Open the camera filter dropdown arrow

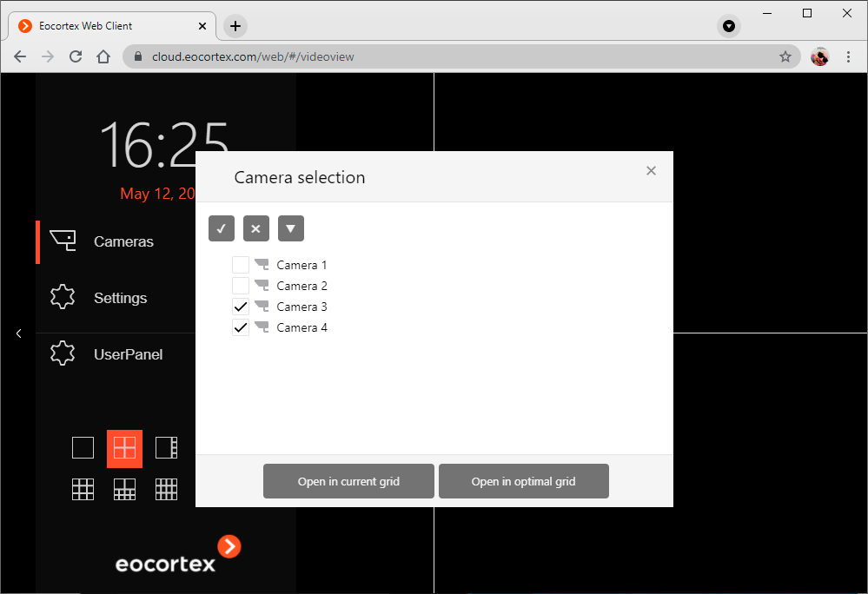coord(290,228)
